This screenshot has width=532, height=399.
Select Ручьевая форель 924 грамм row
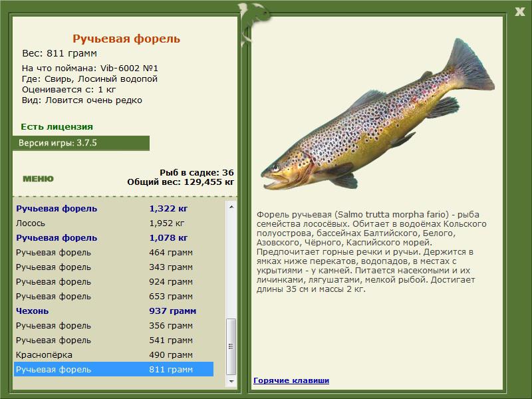coord(114,281)
